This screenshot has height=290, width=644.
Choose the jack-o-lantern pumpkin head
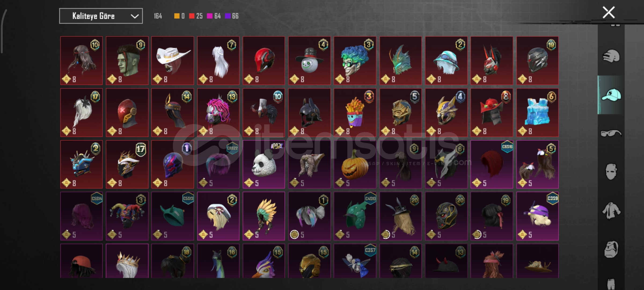point(355,164)
